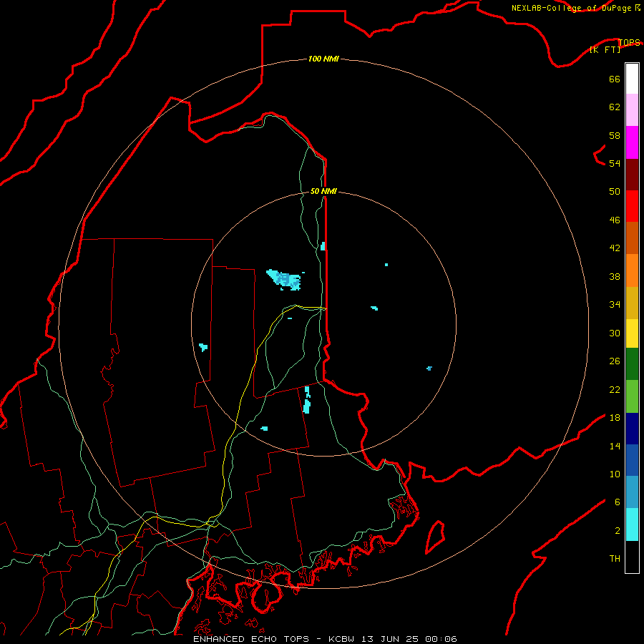Click the largest cyan echo cluster

click(285, 280)
